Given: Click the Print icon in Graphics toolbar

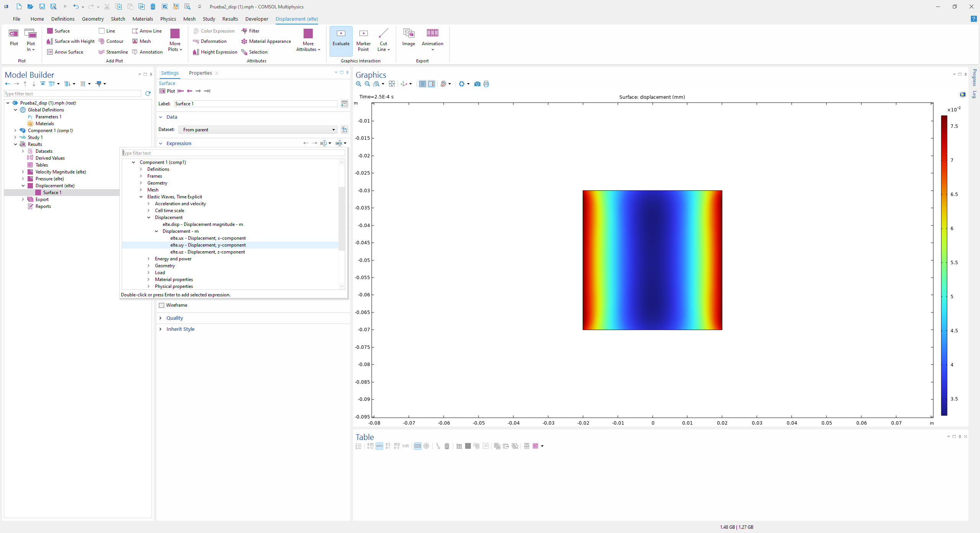Looking at the screenshot, I should [486, 84].
